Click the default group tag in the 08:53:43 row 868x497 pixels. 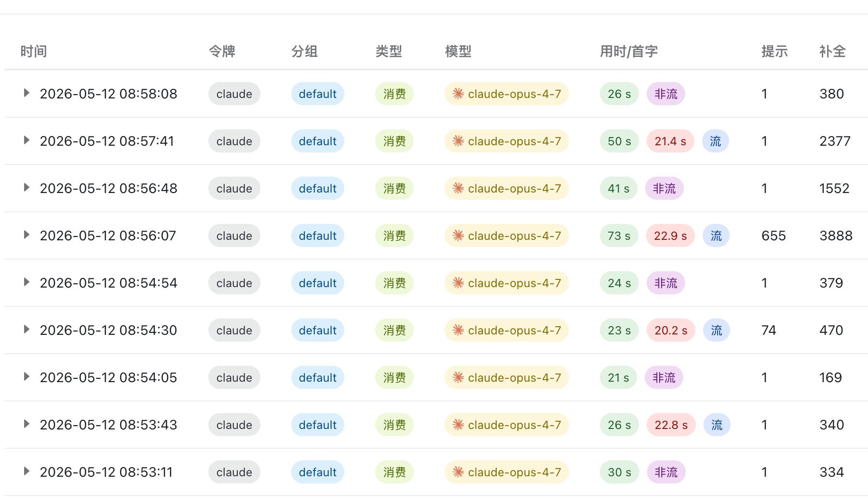(x=318, y=425)
